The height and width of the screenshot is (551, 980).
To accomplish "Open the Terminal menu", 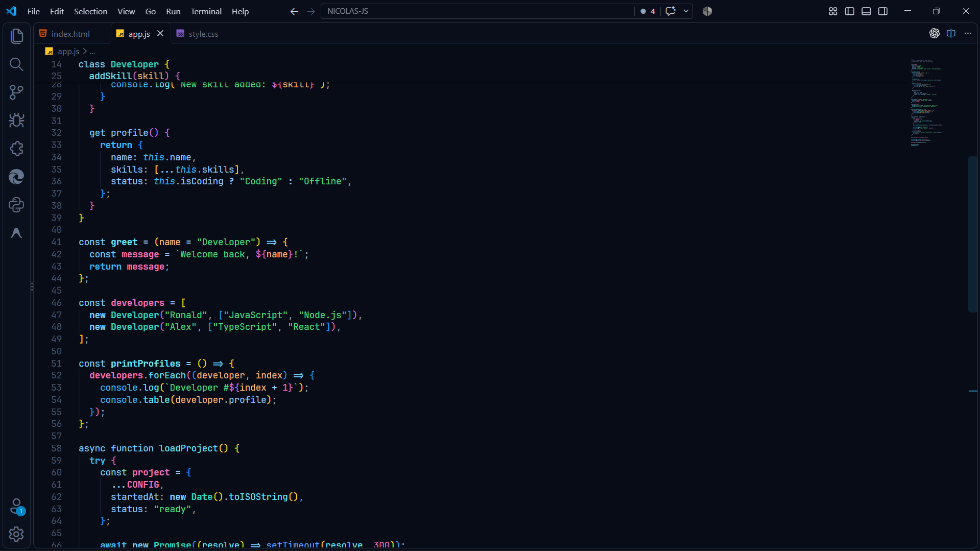I will (x=206, y=11).
